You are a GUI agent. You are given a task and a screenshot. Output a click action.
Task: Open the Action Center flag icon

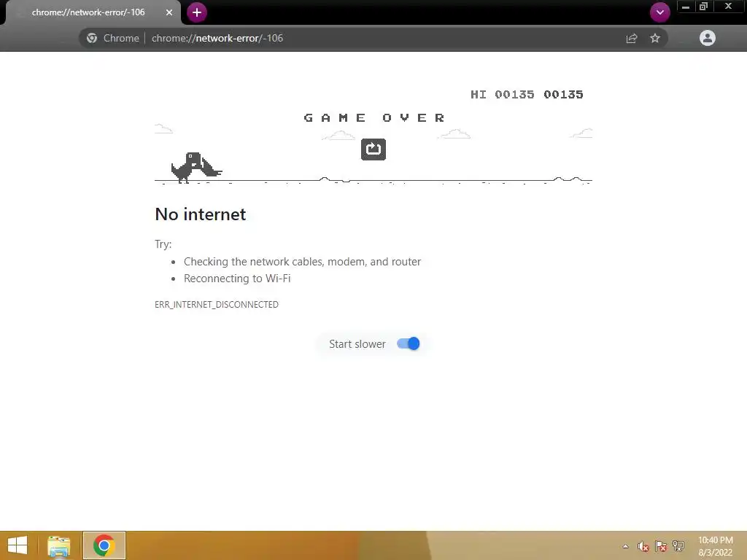pos(661,546)
